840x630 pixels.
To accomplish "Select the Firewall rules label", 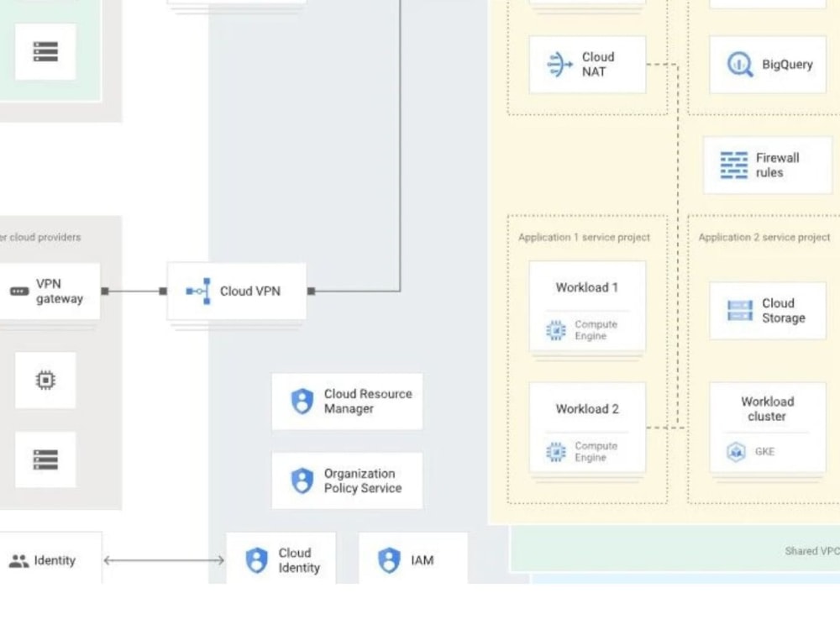I will tap(777, 165).
